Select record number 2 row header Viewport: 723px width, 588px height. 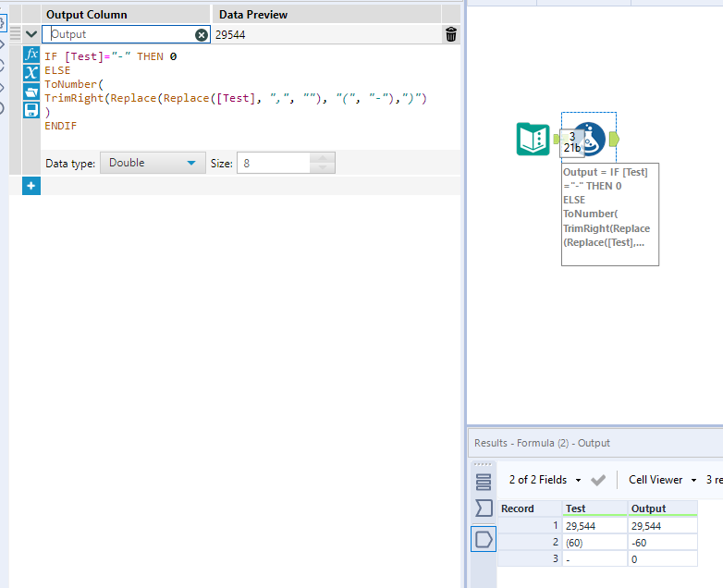(x=530, y=543)
